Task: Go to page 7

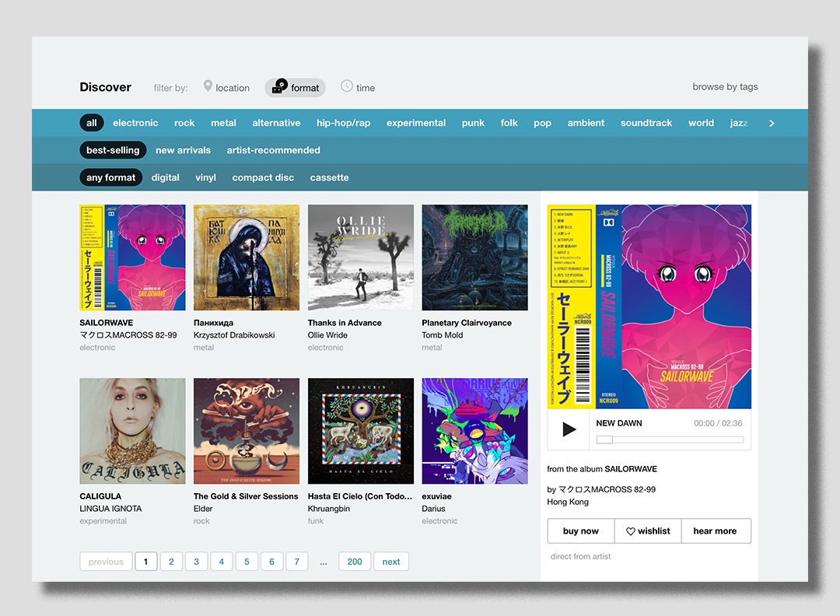Action: [297, 562]
